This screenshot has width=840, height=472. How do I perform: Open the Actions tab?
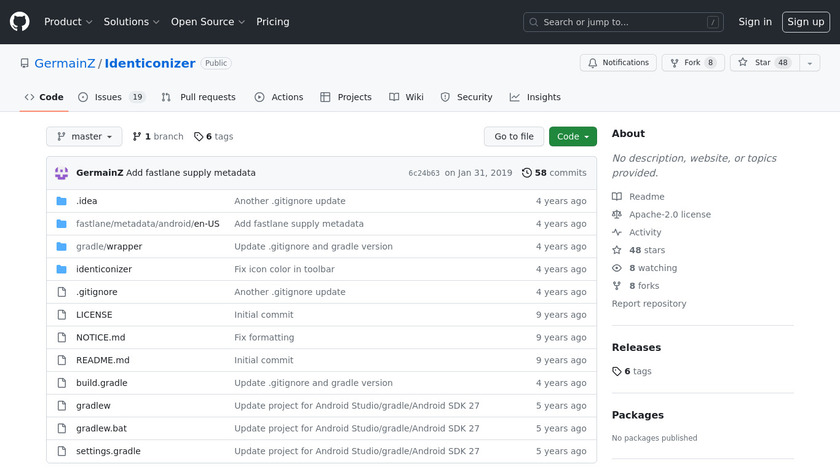[x=279, y=97]
